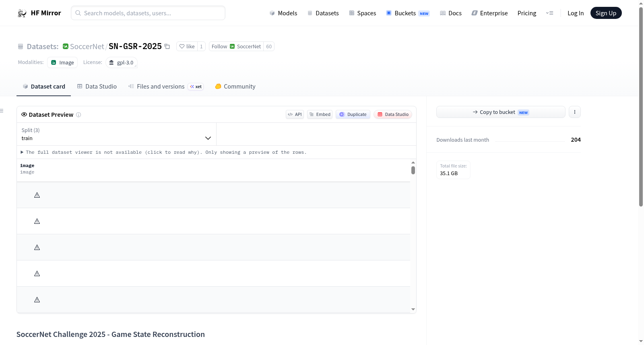Follow the SoccerNet organization
This screenshot has height=345, width=644.
(x=236, y=47)
